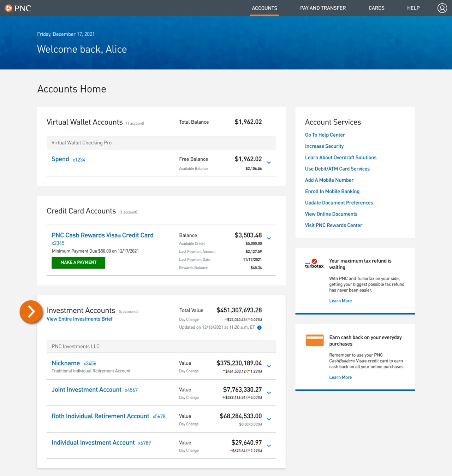Click the orange credit card cash back icon
This screenshot has width=452, height=476.
[314, 340]
